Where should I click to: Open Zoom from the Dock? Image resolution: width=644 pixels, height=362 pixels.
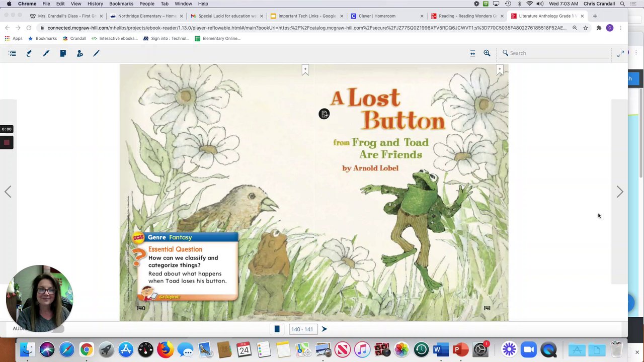click(x=529, y=349)
